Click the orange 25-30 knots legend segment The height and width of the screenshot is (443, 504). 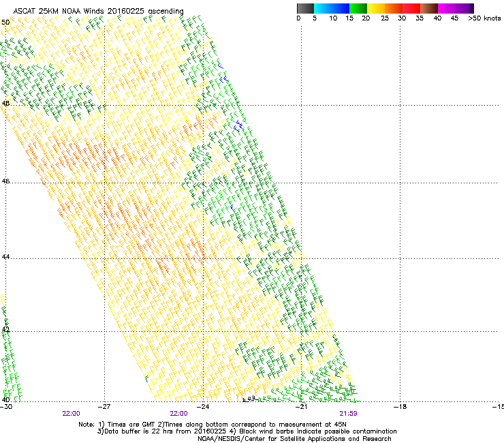pos(394,8)
